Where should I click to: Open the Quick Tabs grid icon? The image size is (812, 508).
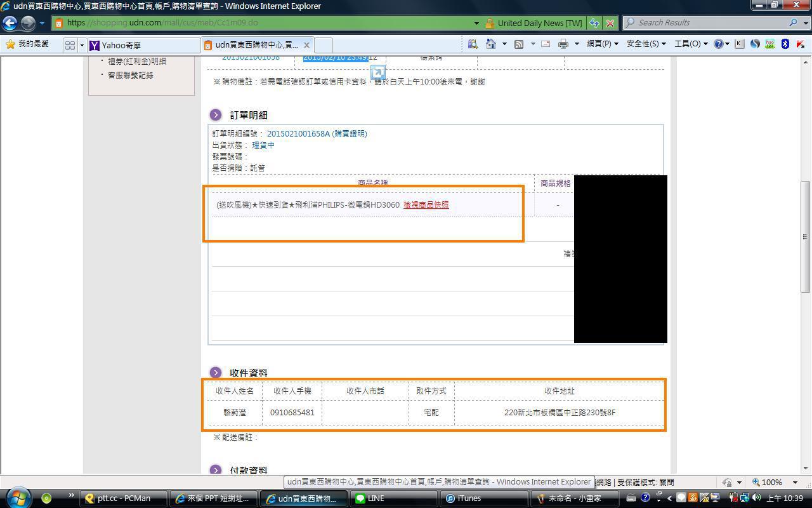(70, 45)
